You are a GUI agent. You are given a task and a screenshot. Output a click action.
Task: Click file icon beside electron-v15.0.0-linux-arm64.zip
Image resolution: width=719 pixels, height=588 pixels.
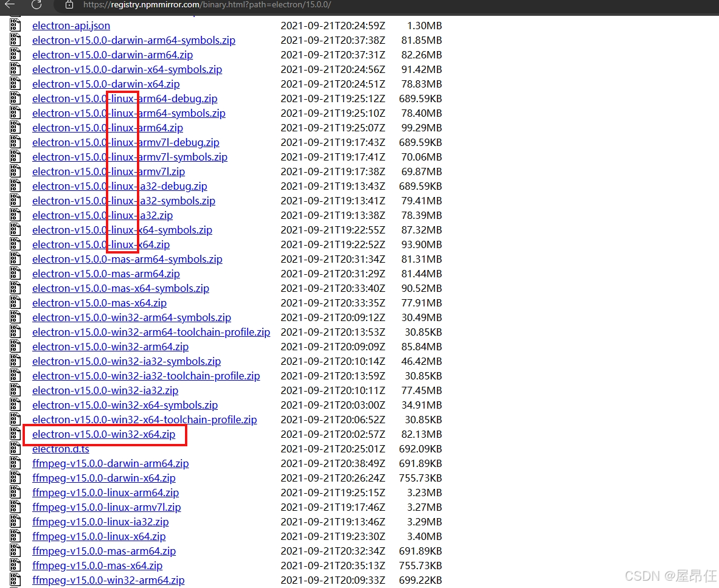(x=15, y=128)
